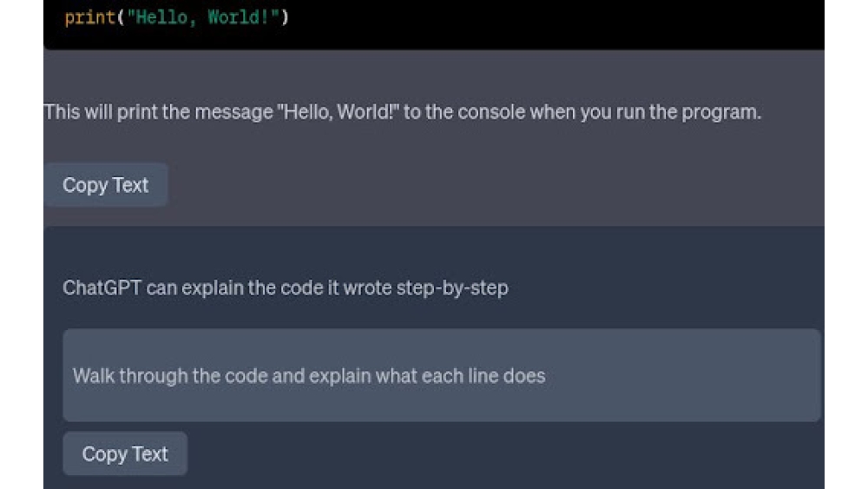Click the sentence starting "This will print the message"
The image size is (868, 489).
point(402,112)
